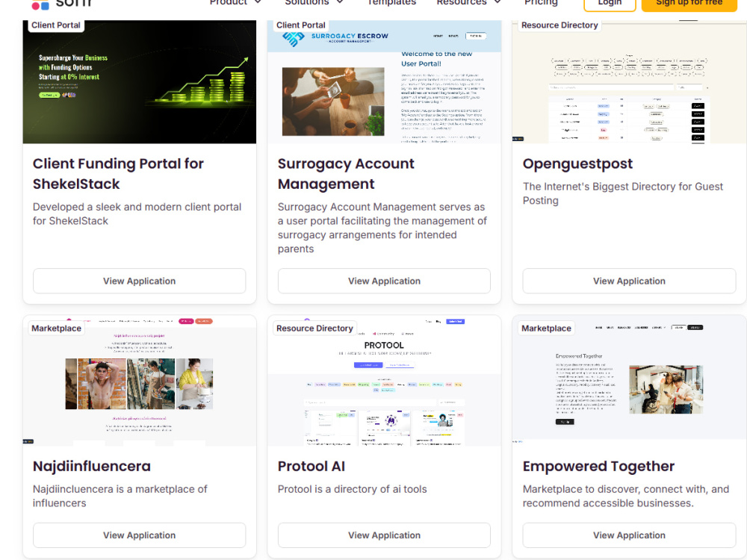Click 'Developed a sleek and modern client portal' description
Screen dimensions: 747x560
[137, 214]
